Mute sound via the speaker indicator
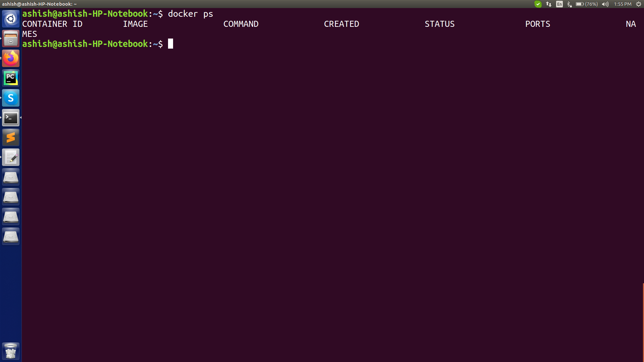The image size is (644, 362). [605, 4]
